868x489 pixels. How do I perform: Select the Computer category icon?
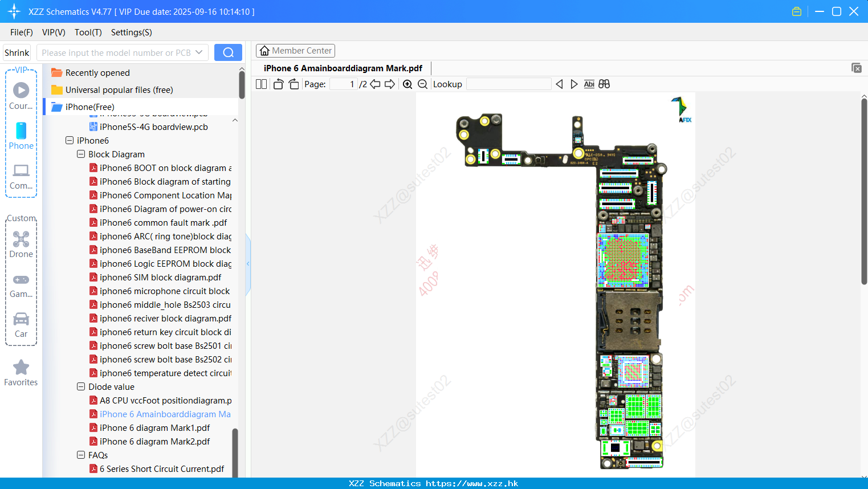[x=21, y=176]
